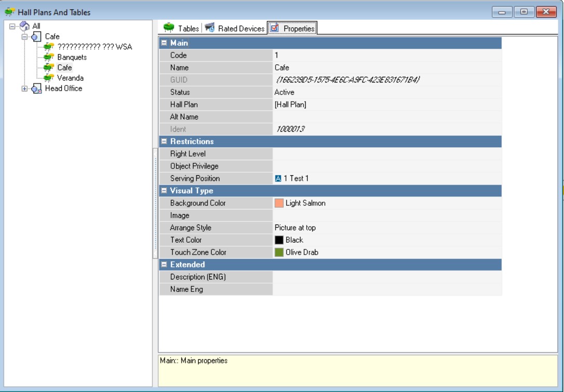The width and height of the screenshot is (564, 392).
Task: Click the Rated Devices tab icon
Action: 210,27
